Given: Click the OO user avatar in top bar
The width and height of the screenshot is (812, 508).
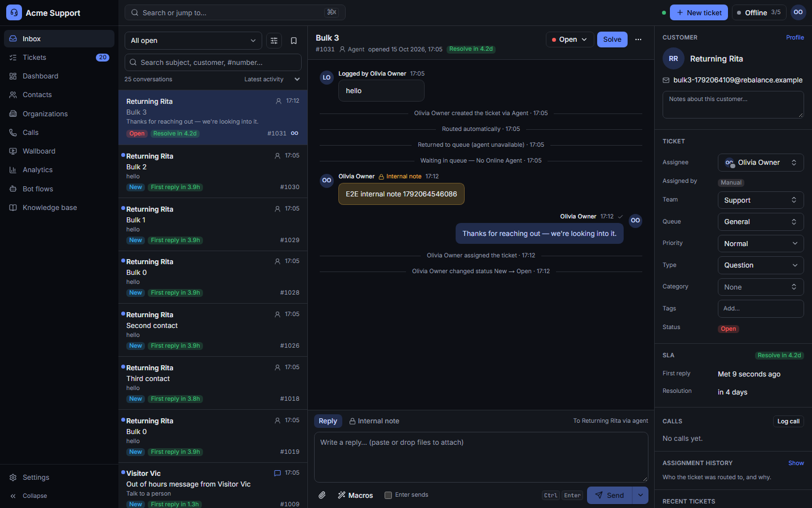Looking at the screenshot, I should coord(798,12).
